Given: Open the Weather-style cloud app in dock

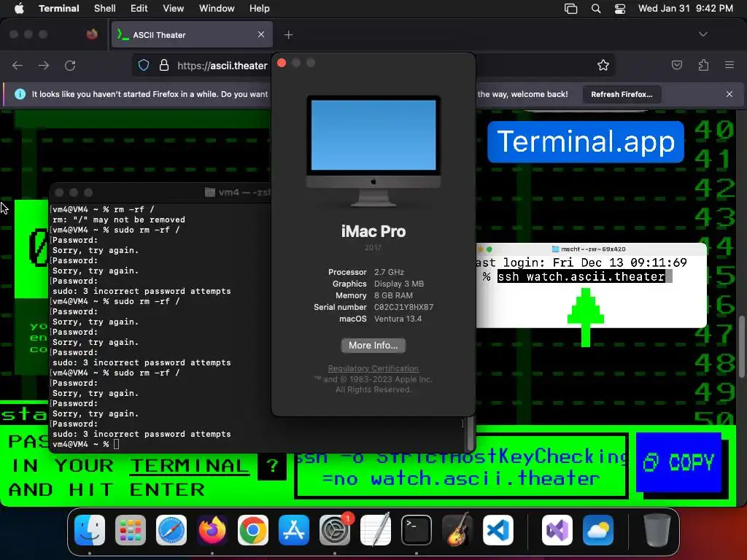Looking at the screenshot, I should (598, 530).
